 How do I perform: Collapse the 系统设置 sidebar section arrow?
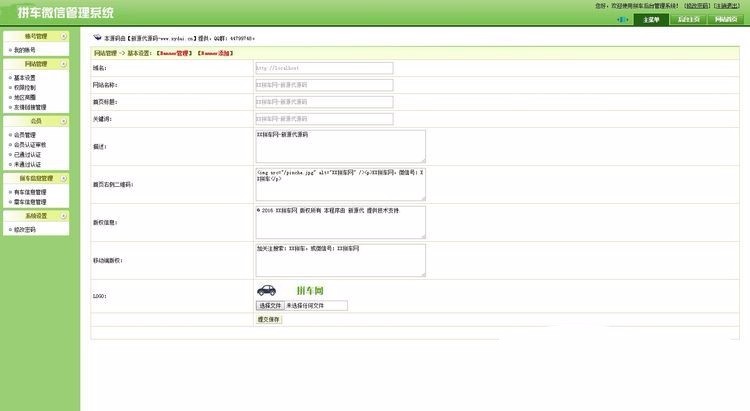point(63,216)
